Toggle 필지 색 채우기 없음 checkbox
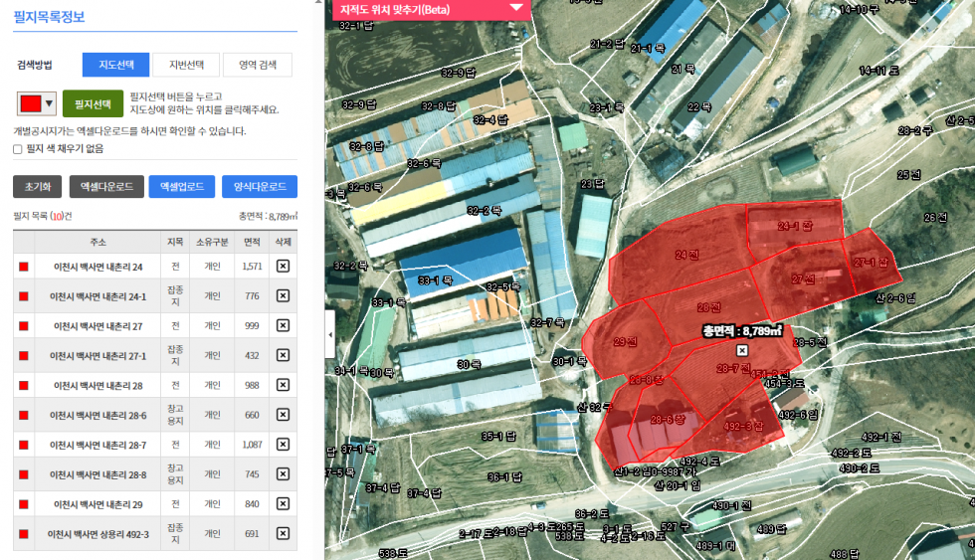The image size is (975, 560). [18, 149]
